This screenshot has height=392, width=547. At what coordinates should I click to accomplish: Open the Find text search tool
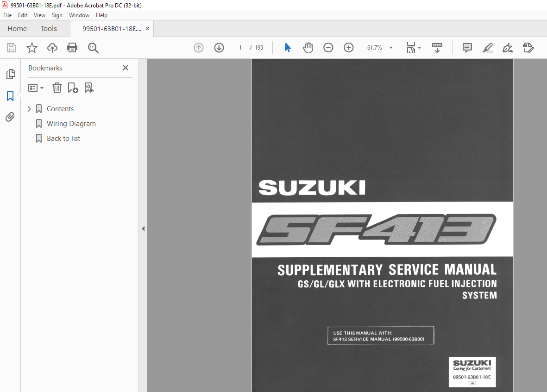point(93,48)
